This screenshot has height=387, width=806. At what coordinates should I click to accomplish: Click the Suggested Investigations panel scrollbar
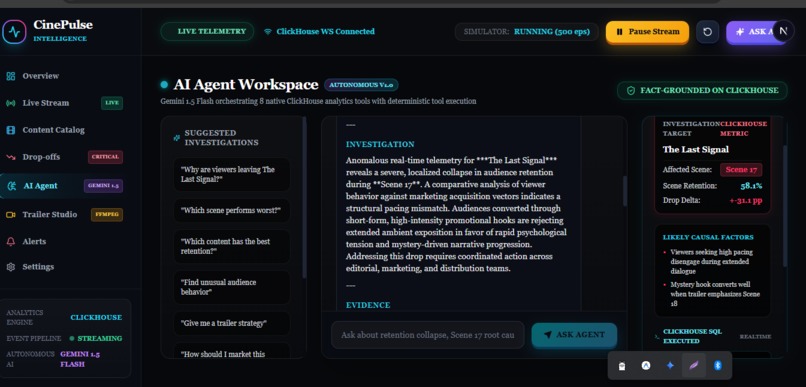304,198
